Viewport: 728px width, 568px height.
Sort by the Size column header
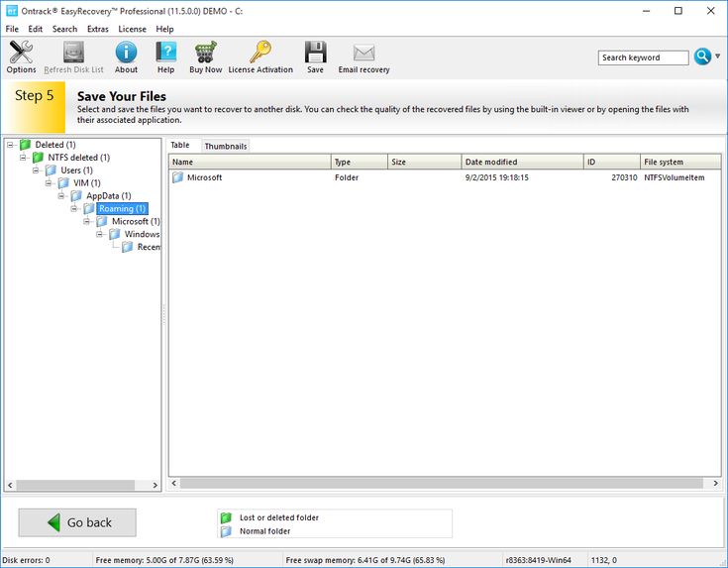click(424, 162)
